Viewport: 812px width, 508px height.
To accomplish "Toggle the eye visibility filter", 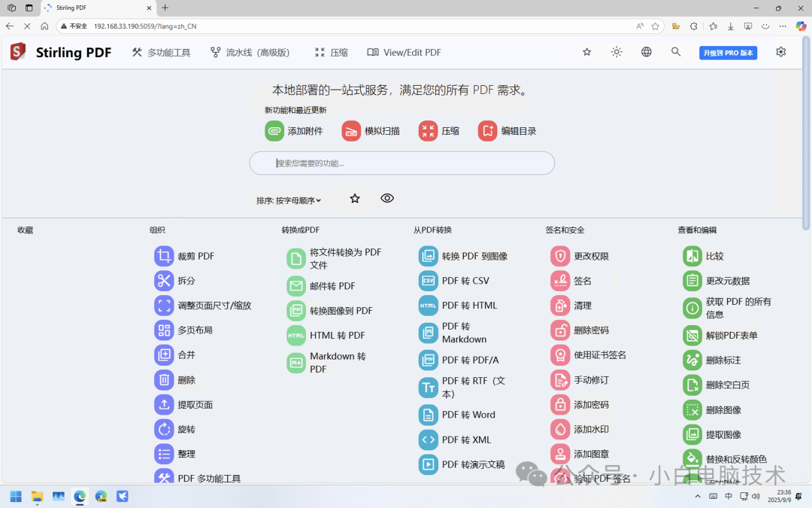I will 387,199.
